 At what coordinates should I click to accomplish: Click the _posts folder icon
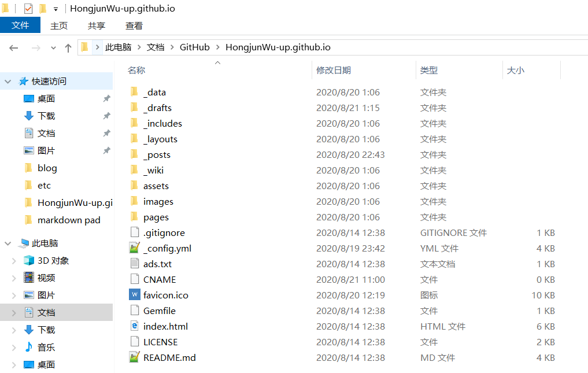134,154
